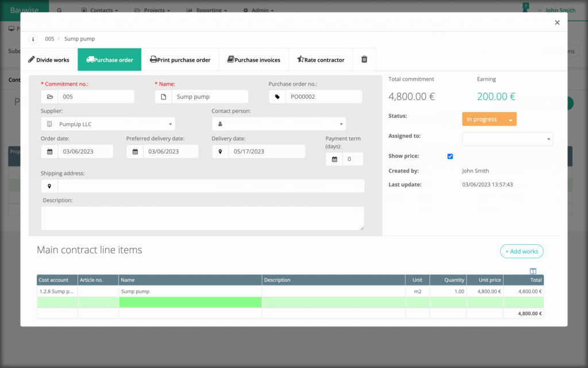Viewport: 588px width, 368px height.
Task: Open the Order date calendar icon
Action: tap(49, 151)
